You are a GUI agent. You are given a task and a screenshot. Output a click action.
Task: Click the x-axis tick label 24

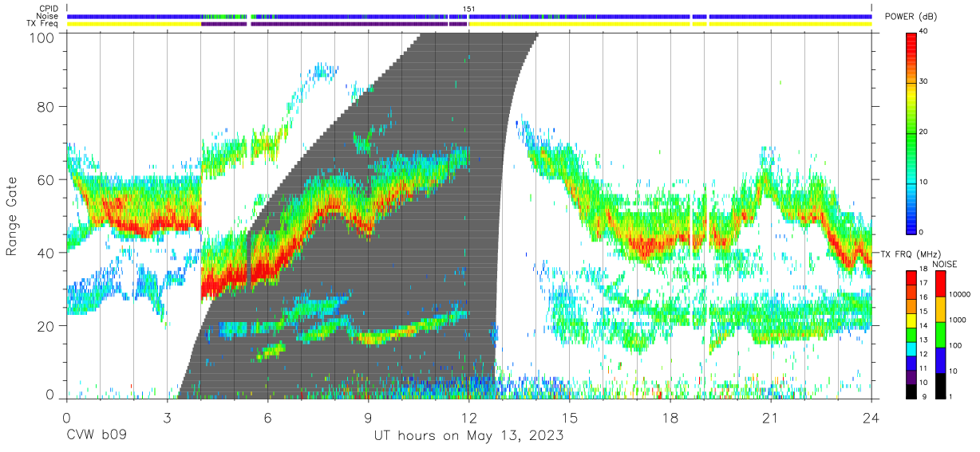click(x=871, y=419)
